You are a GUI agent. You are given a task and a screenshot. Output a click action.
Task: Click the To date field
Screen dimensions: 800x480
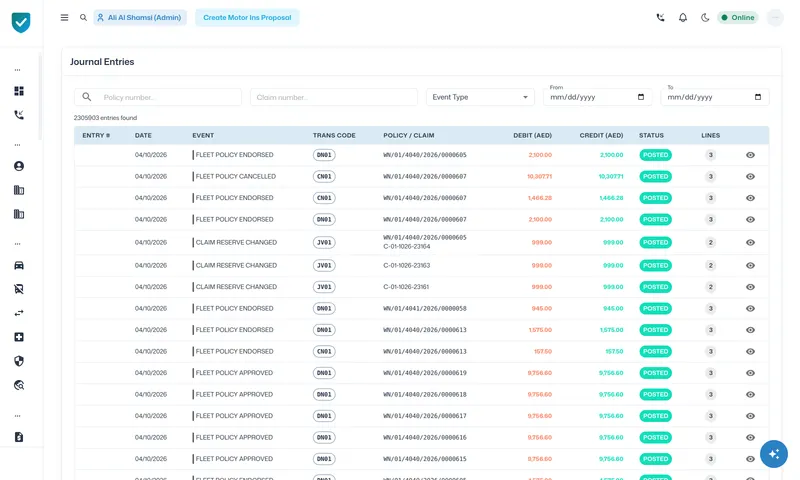tap(715, 97)
